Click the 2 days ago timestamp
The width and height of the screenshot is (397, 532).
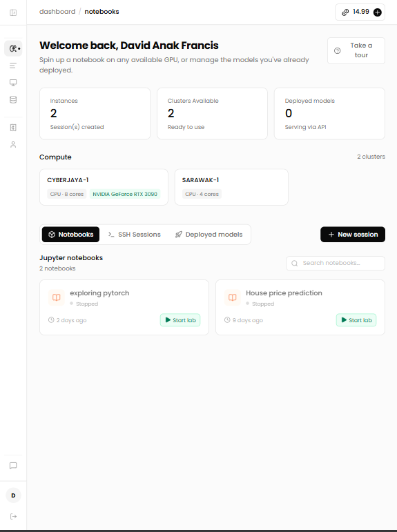(x=71, y=320)
